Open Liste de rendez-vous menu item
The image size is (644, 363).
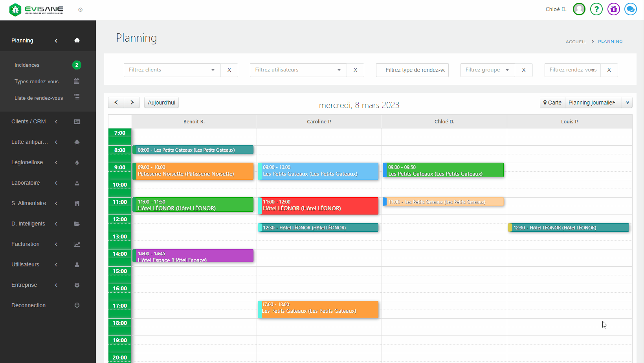[39, 98]
